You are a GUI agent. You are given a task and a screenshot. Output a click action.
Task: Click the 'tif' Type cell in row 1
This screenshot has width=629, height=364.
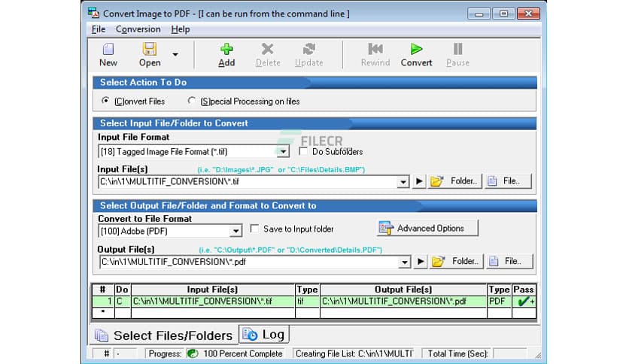click(x=307, y=302)
